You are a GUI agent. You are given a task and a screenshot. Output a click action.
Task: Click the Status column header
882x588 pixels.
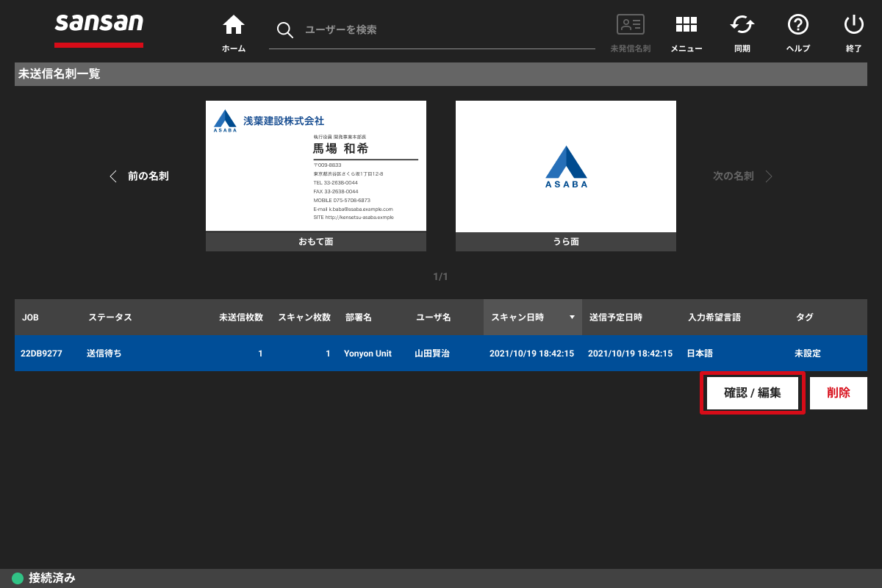point(110,318)
